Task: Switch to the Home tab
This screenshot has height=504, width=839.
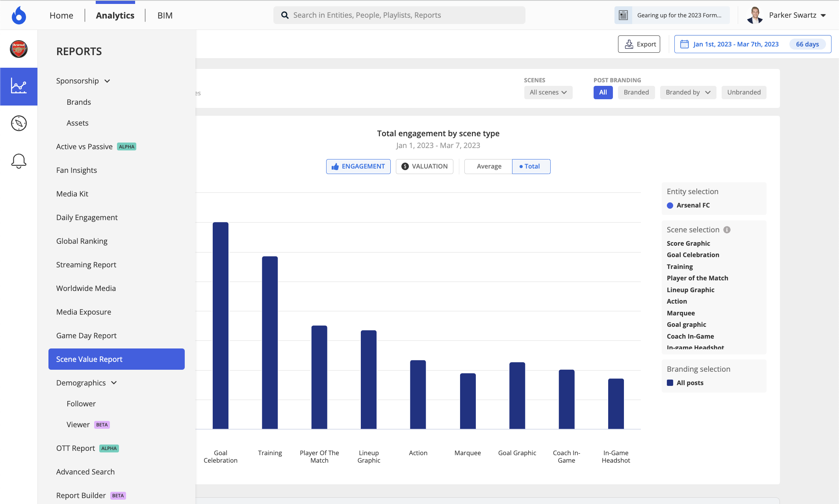Action: [61, 15]
